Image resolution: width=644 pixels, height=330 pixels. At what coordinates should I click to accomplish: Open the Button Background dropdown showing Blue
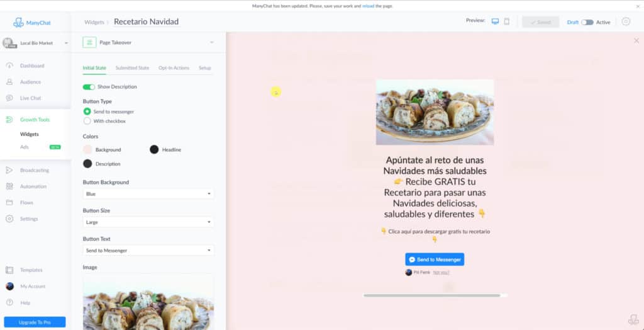(148, 194)
